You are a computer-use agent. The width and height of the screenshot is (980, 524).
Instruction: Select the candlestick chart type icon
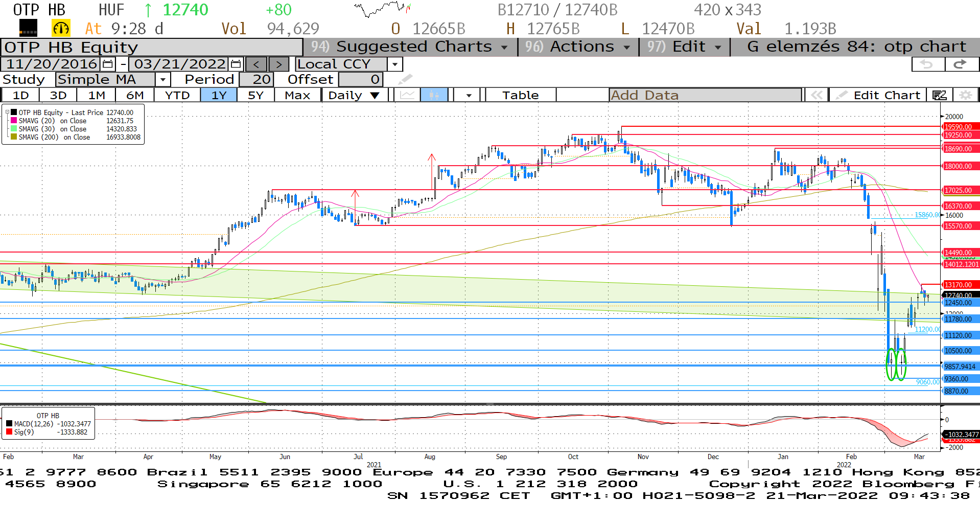pyautogui.click(x=434, y=95)
